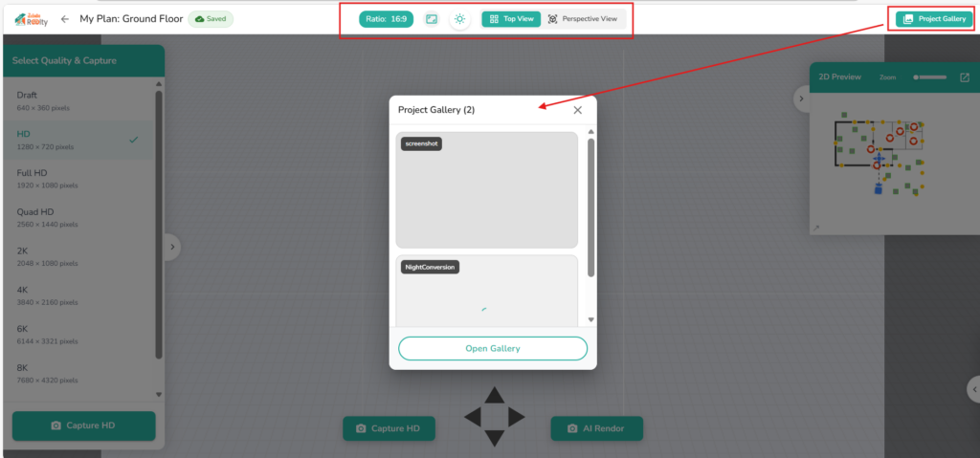Click the back arrow beside My Plan
This screenshot has height=458, width=980.
65,19
